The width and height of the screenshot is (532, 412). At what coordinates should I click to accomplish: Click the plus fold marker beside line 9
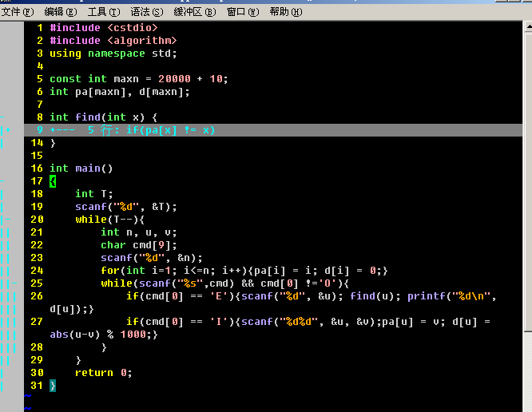9,130
